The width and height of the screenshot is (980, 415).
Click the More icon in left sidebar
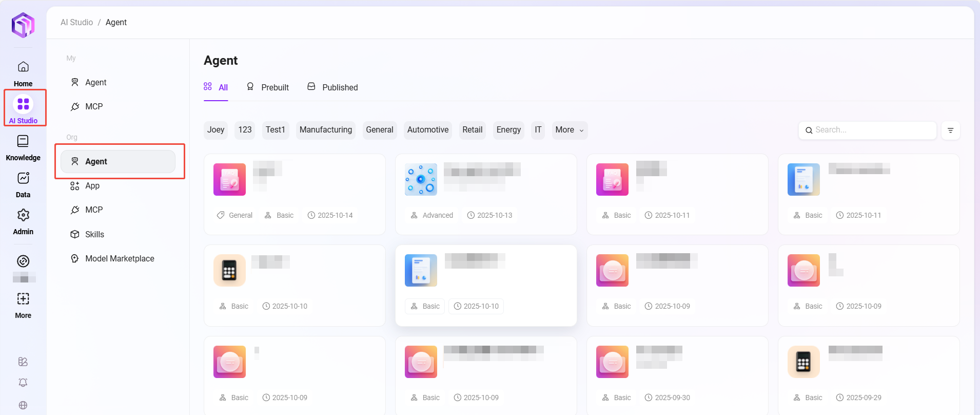point(23,299)
